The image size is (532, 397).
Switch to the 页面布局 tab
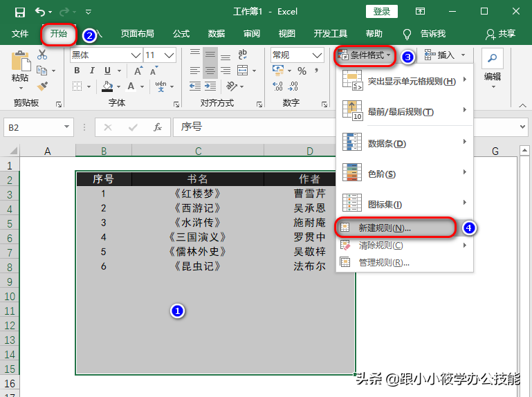pyautogui.click(x=138, y=34)
